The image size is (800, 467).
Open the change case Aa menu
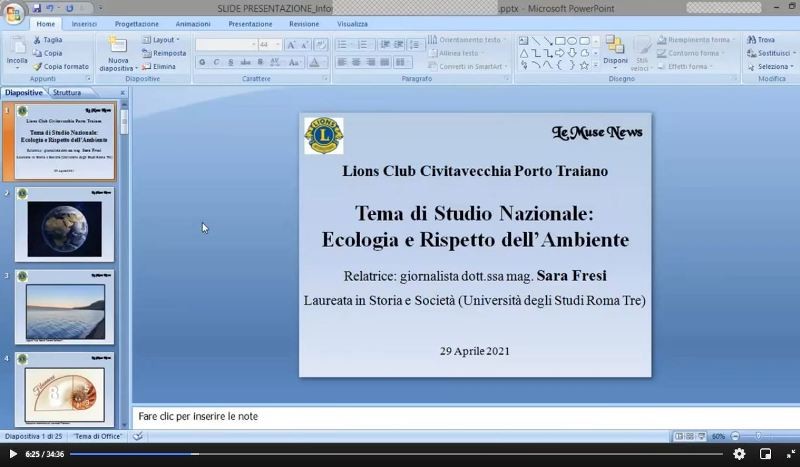(x=294, y=62)
